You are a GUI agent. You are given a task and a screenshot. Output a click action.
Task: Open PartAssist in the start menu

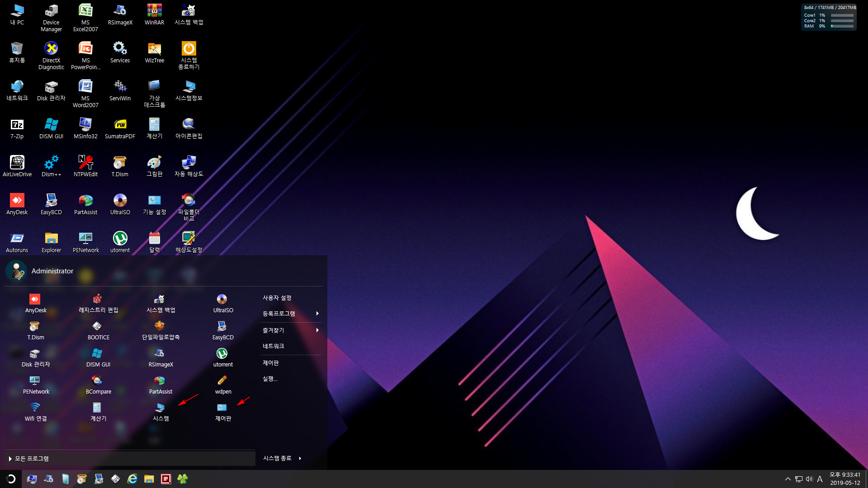[160, 385]
